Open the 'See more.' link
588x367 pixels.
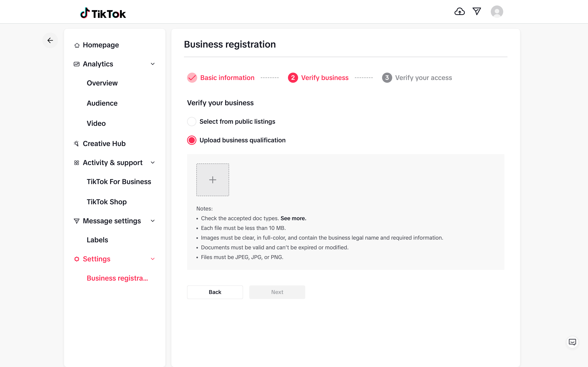[293, 218]
